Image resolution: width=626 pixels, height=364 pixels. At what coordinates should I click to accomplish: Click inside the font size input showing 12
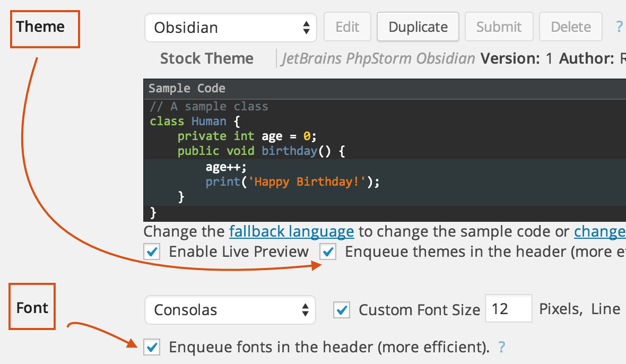pos(508,308)
